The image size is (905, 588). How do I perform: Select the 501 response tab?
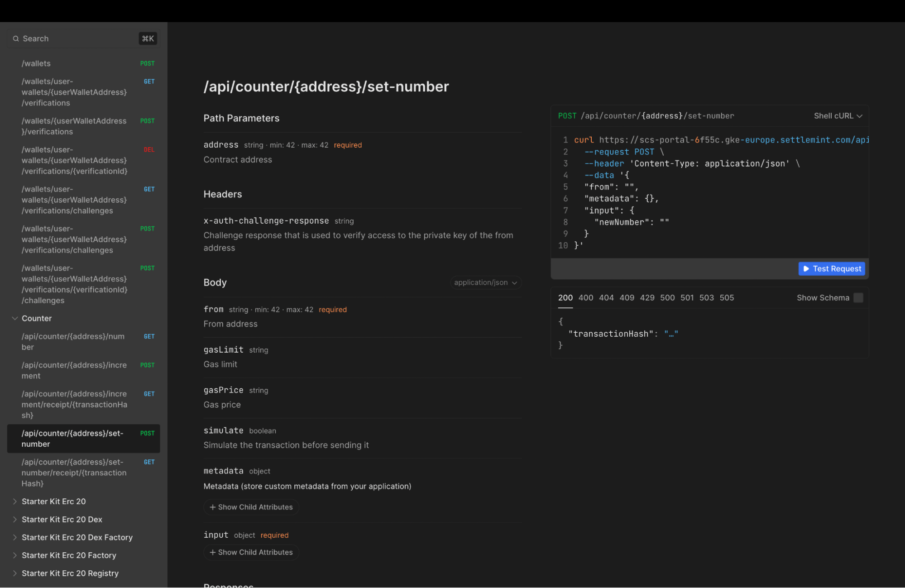coord(687,298)
